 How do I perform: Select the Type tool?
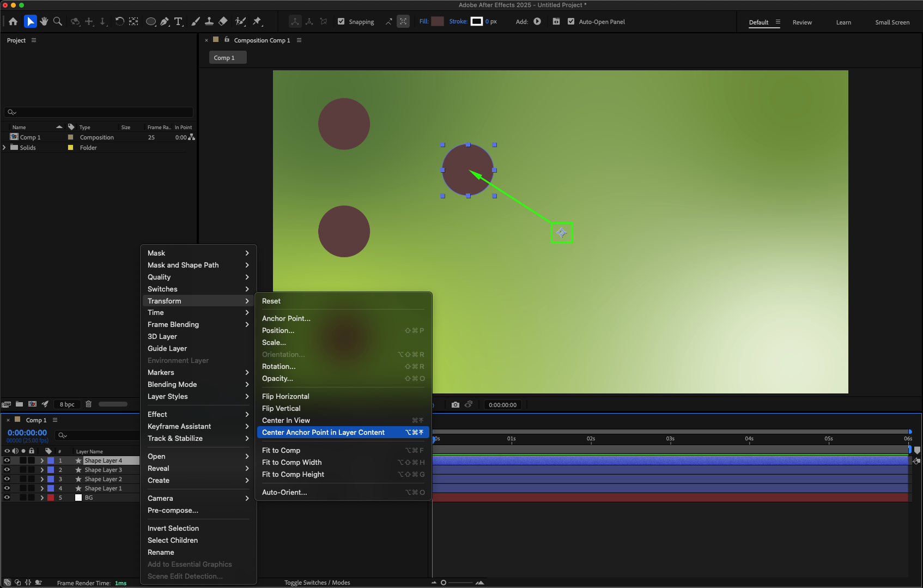tap(179, 21)
